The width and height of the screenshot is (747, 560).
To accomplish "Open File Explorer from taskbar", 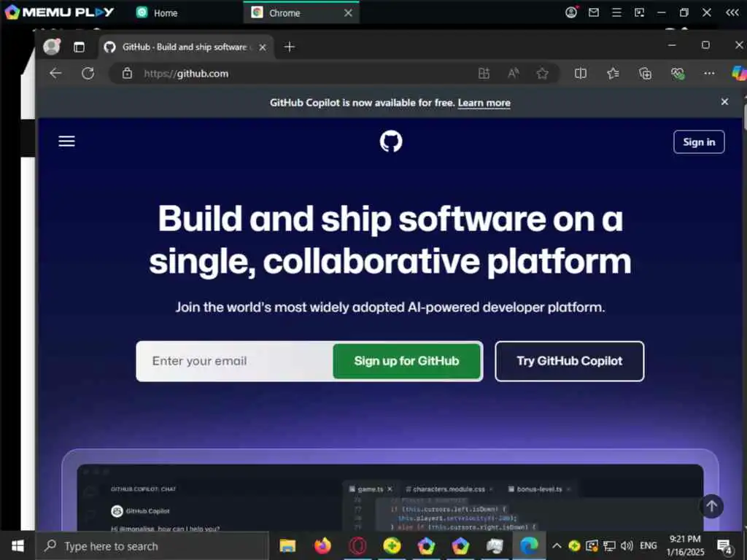I will pos(287,545).
